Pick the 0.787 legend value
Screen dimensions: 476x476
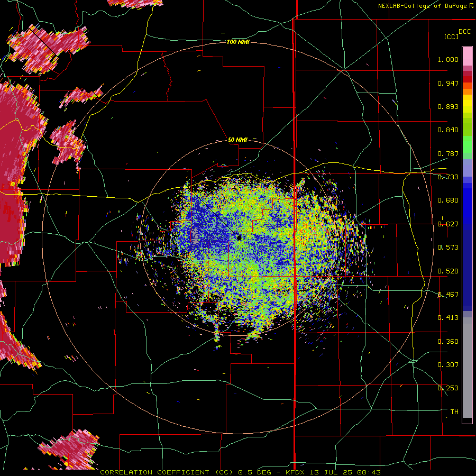(x=448, y=153)
